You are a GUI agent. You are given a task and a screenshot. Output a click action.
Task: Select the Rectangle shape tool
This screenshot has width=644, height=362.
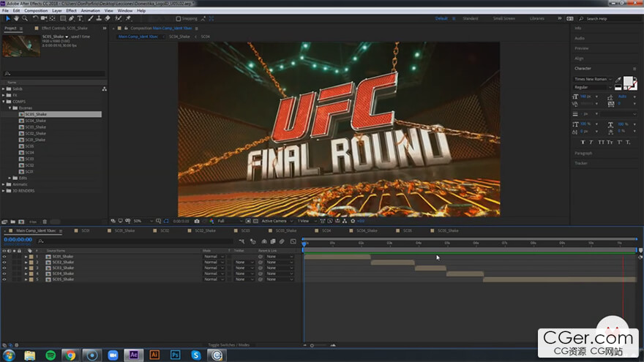pos(63,18)
